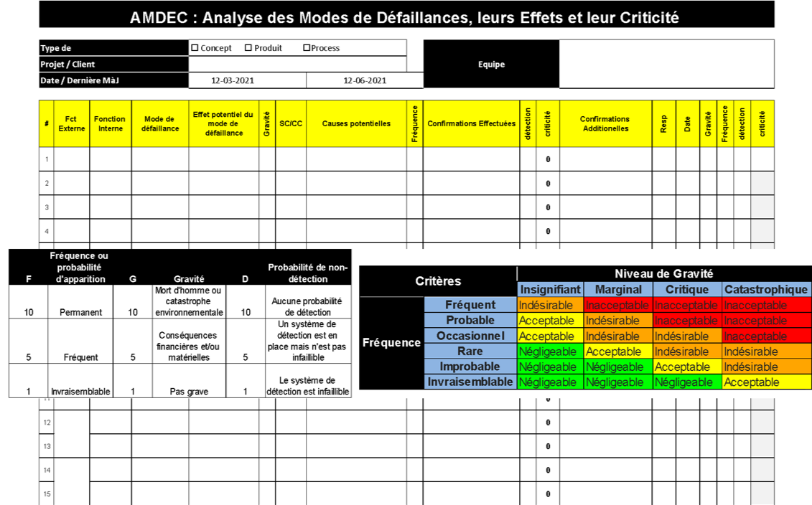Select the 'Critique' severity column header
Viewport: 812px width, 505px height.
[x=687, y=289]
